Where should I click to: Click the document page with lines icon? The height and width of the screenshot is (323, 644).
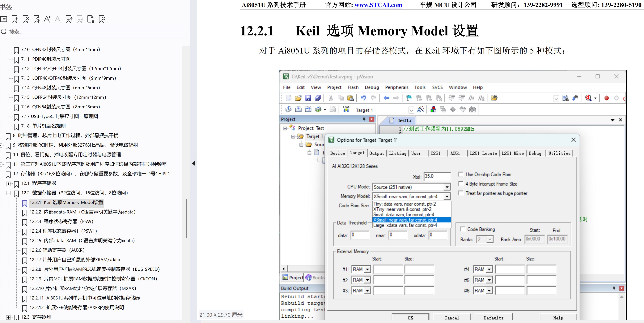(x=91, y=19)
